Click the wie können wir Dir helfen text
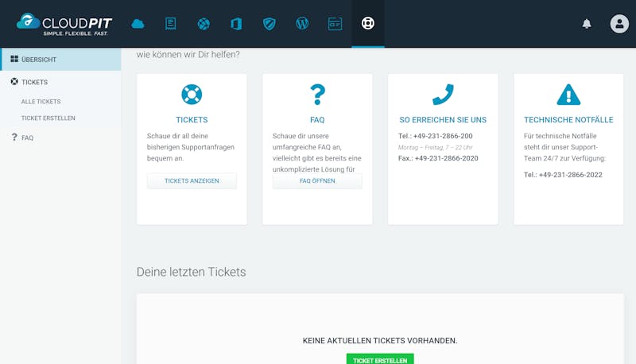636x364 pixels. [188, 54]
